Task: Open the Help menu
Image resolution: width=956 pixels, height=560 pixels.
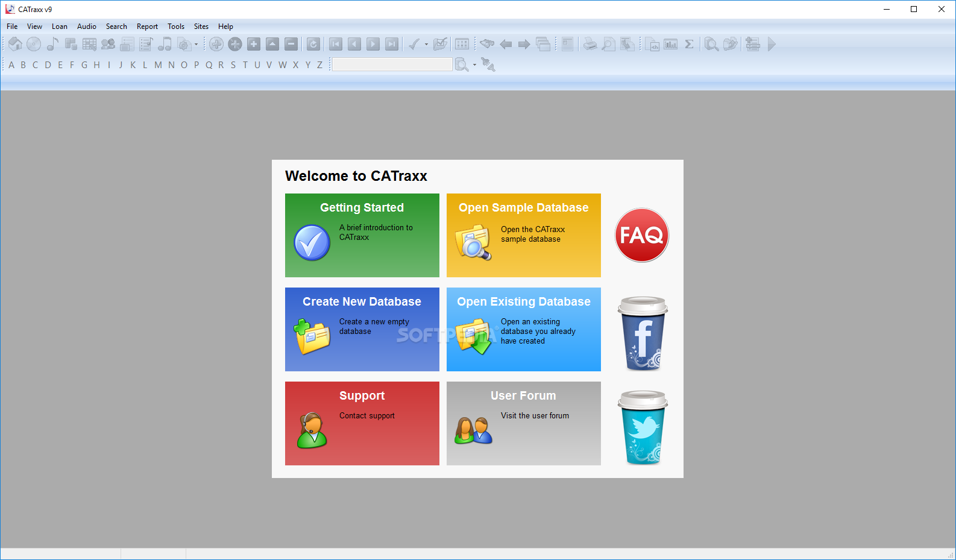Action: [x=225, y=27]
